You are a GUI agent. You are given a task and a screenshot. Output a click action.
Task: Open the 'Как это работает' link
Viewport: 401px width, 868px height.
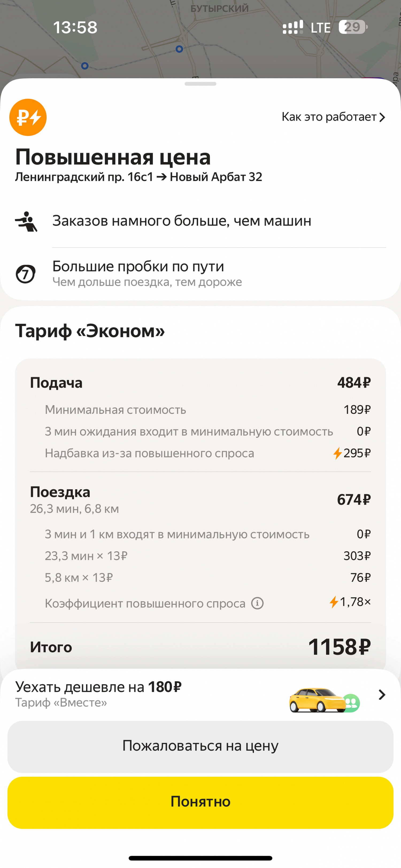(333, 117)
